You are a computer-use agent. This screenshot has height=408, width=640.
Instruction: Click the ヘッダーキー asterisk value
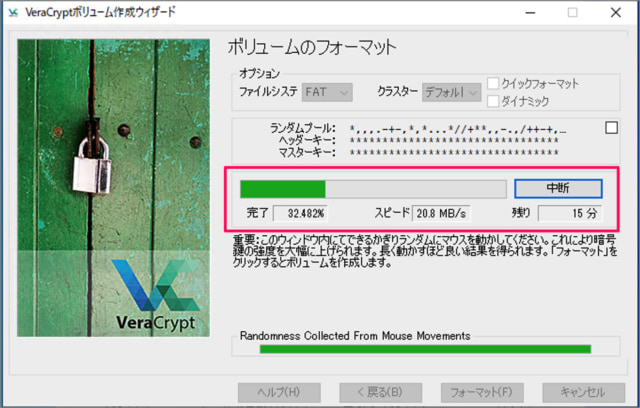pyautogui.click(x=454, y=141)
